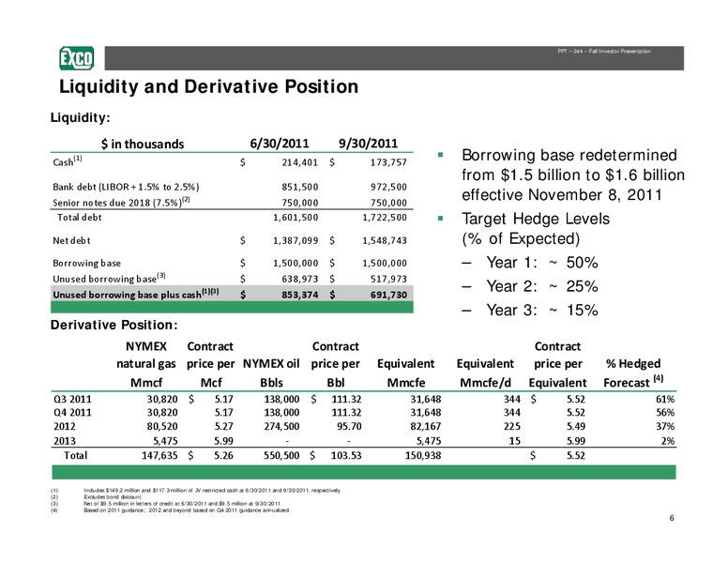Select the Q4 2011 row label

click(x=72, y=413)
